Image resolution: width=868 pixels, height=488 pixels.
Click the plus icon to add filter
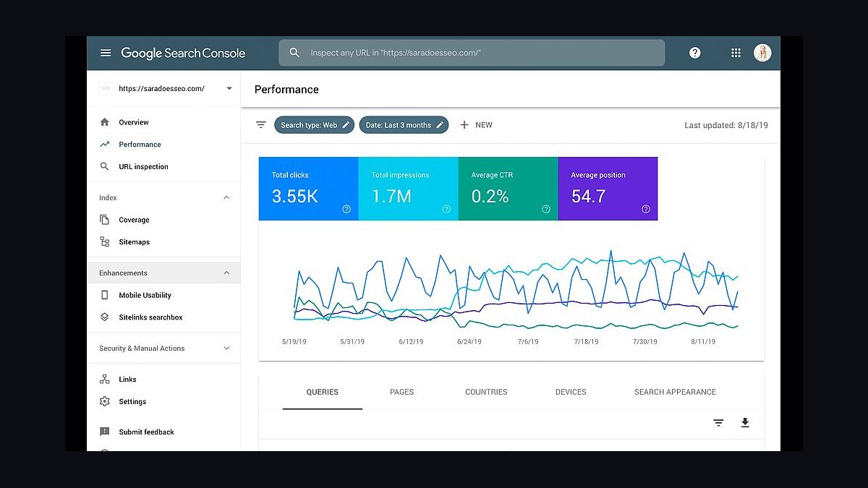464,125
